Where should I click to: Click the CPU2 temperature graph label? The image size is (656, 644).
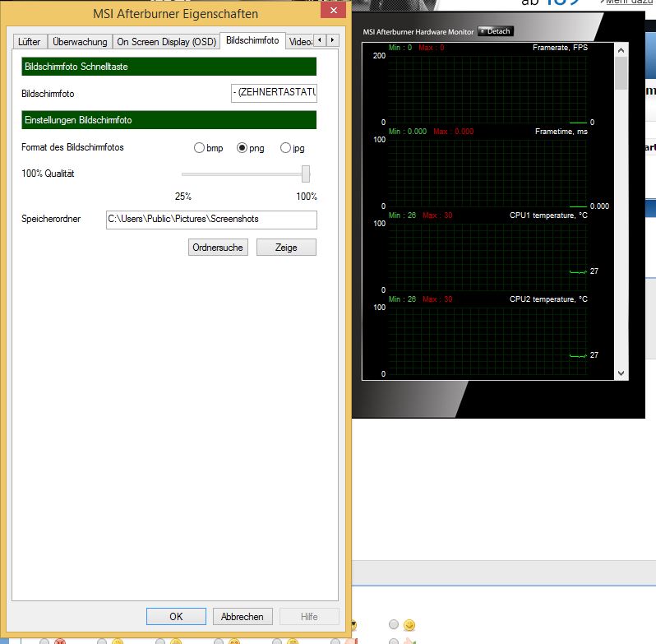(x=548, y=299)
